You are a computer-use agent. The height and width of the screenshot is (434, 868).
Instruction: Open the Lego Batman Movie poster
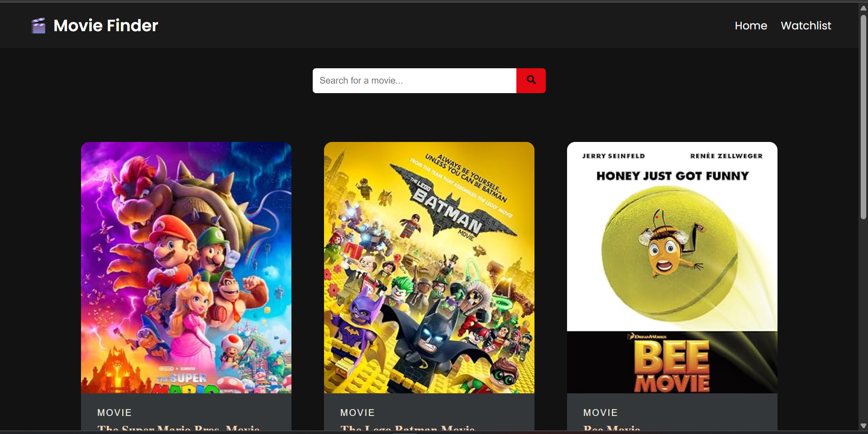tap(429, 268)
